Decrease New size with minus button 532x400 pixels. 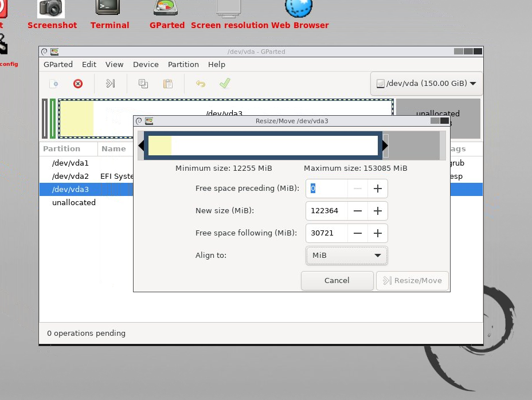(358, 211)
